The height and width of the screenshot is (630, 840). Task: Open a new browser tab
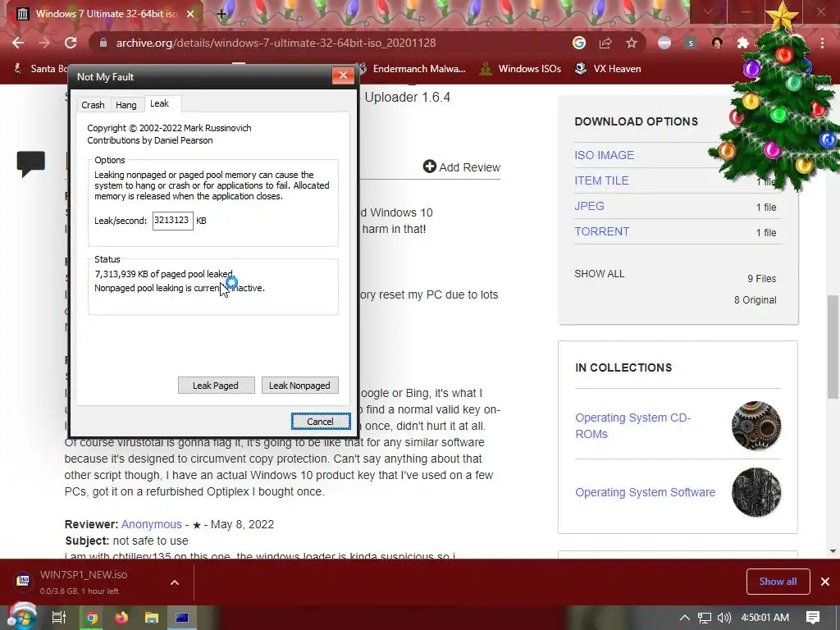(221, 14)
